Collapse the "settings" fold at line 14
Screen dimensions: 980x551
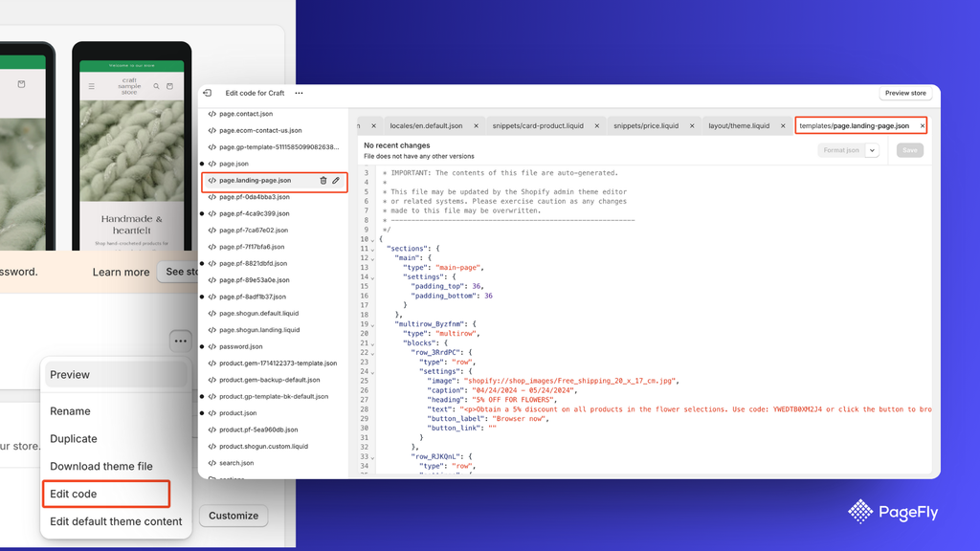[x=373, y=277]
